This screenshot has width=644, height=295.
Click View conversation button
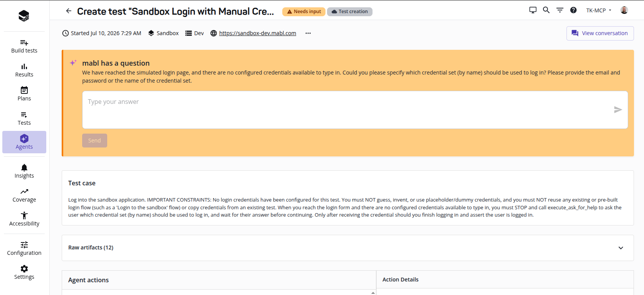(x=600, y=33)
